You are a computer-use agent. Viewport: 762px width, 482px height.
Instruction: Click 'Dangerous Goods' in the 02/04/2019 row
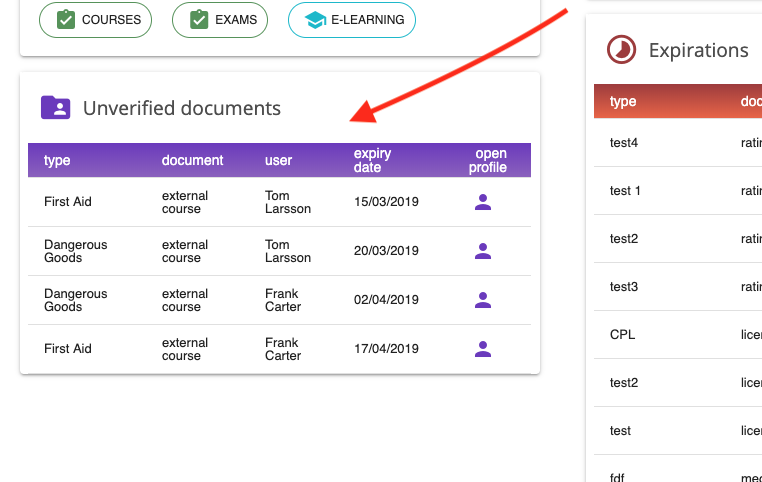point(75,300)
